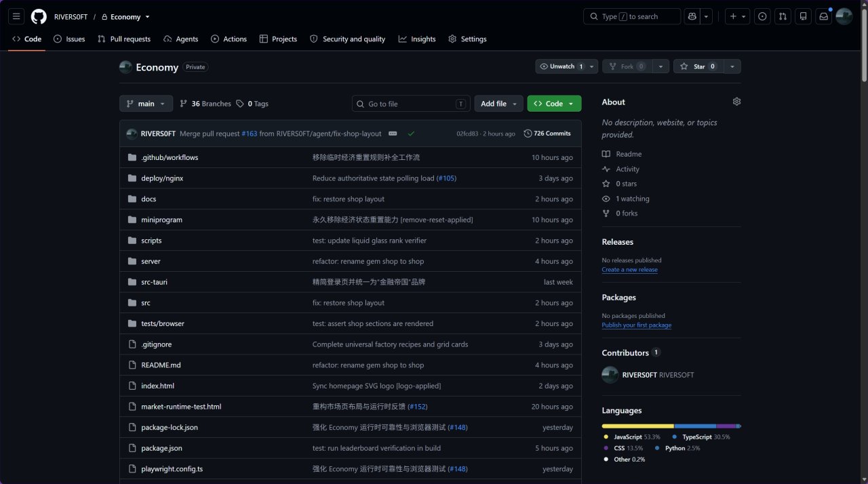868x484 pixels.
Task: Switch to the Code tab
Action: pyautogui.click(x=26, y=39)
